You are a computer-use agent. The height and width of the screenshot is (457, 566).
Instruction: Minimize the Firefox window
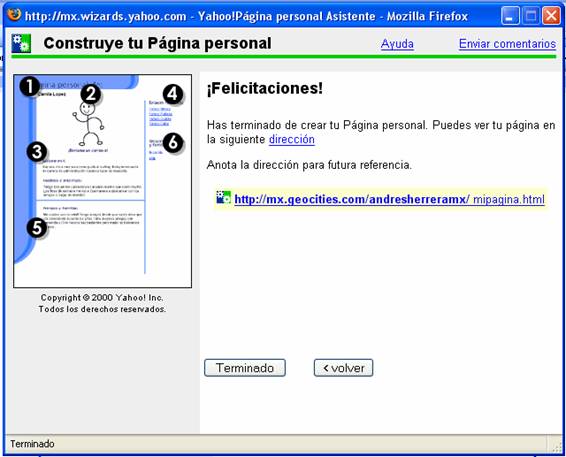[x=510, y=16]
